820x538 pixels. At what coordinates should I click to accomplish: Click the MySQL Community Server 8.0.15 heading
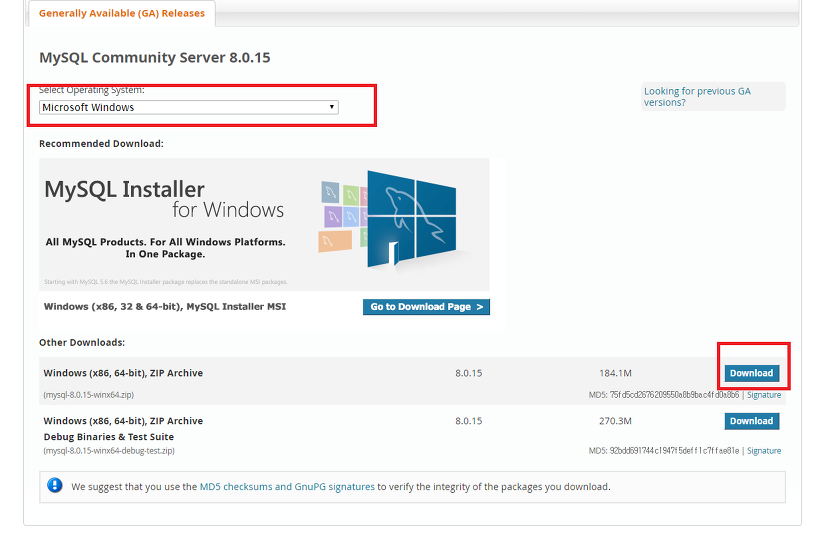pos(155,58)
